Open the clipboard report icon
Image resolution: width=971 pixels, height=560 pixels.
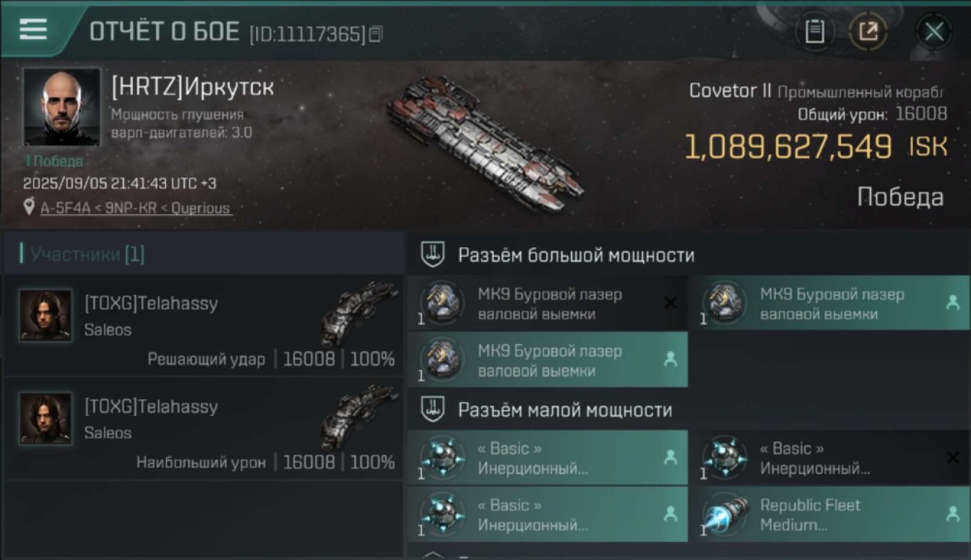(815, 32)
